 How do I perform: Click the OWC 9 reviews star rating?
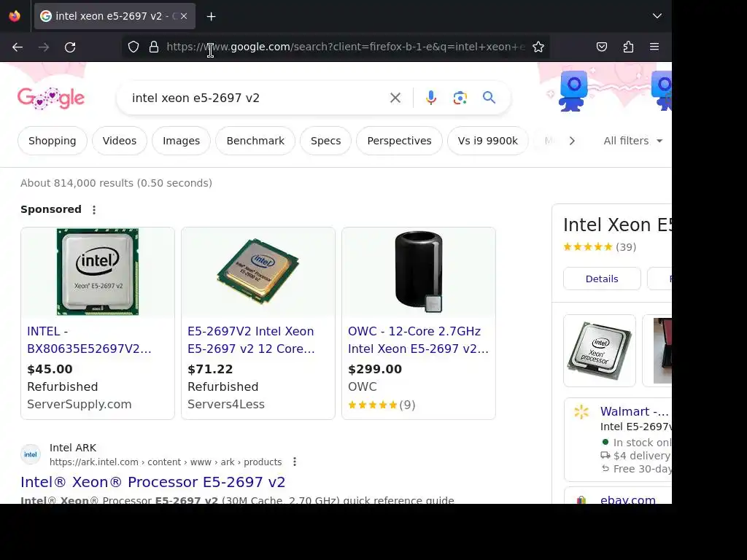[382, 405]
